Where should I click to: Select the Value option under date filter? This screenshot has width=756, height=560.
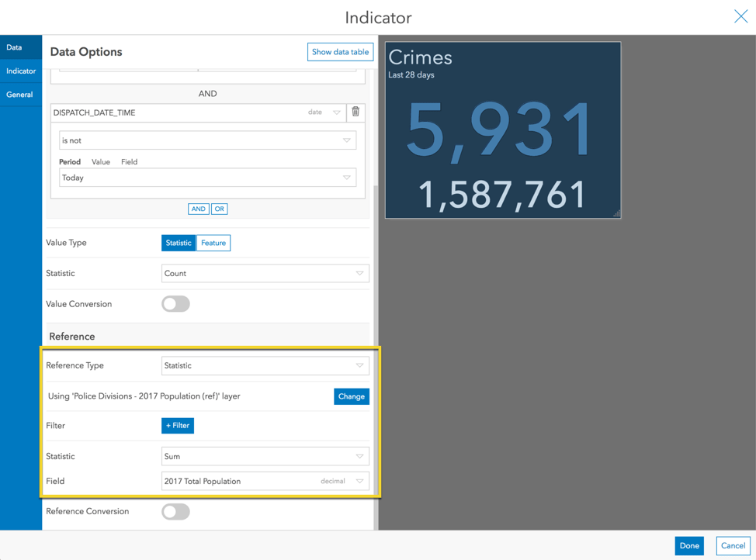point(101,162)
